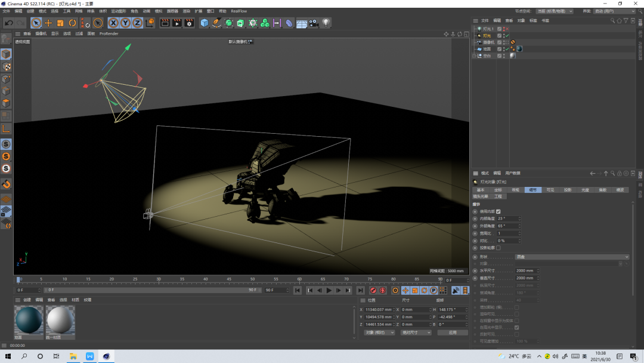Jump to the animation start
644x363 pixels.
pos(298,290)
